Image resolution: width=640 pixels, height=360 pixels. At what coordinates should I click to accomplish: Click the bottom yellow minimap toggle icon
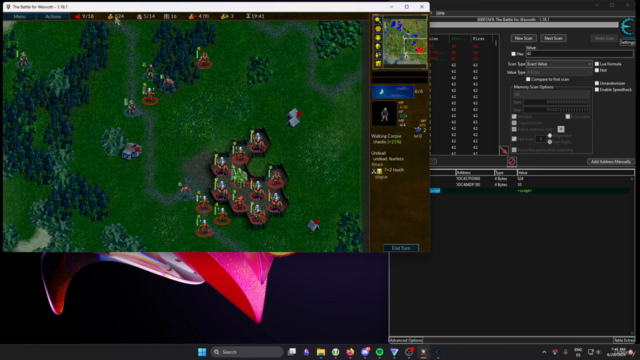point(378,63)
